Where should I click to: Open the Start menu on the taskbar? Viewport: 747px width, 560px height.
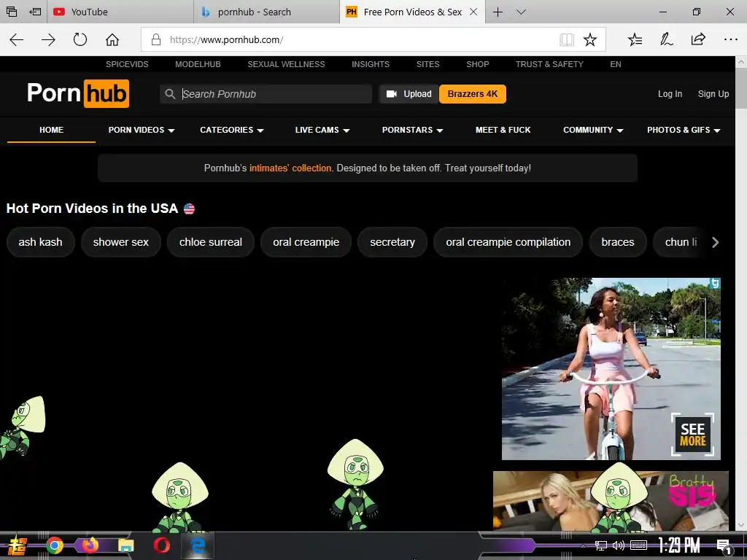click(17, 546)
